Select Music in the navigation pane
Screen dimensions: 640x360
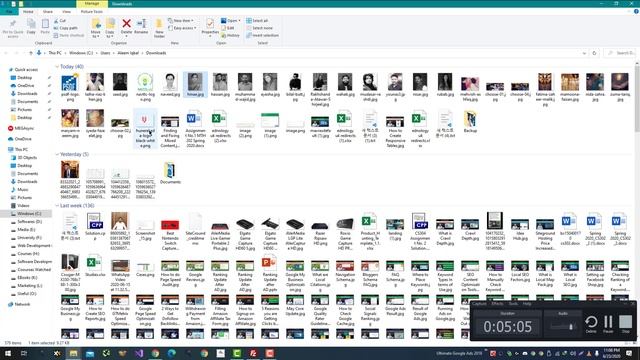[23, 189]
